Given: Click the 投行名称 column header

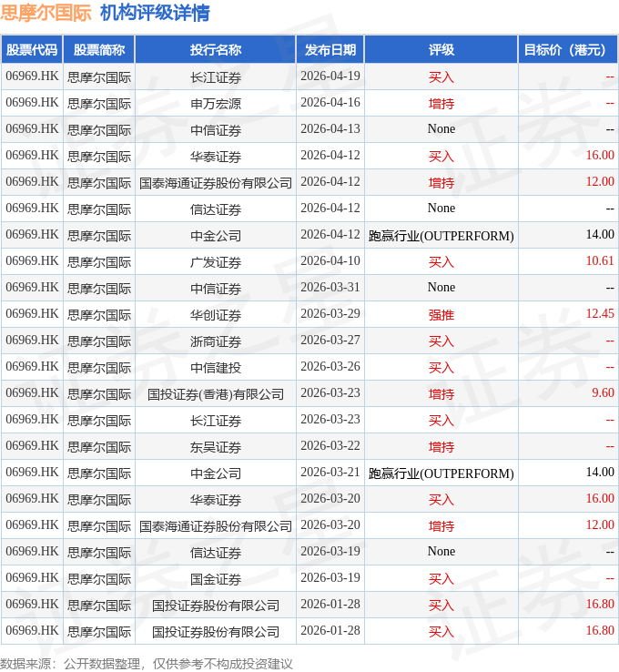Looking at the screenshot, I should 216,50.
